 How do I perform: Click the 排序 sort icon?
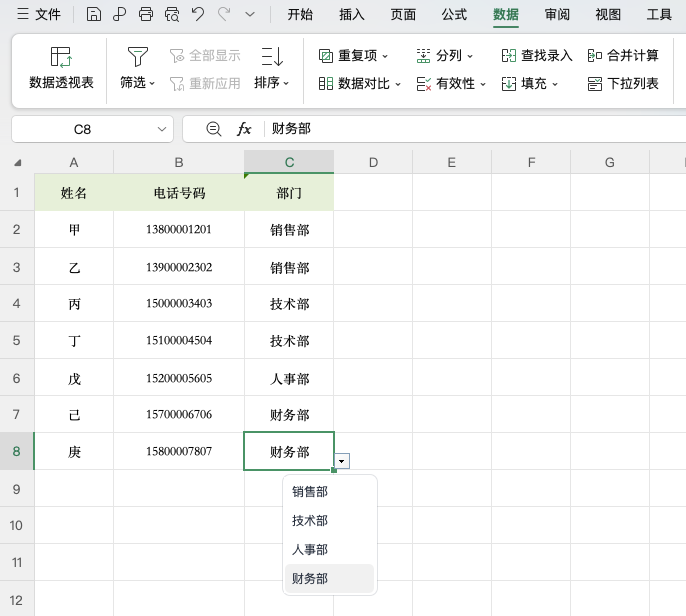click(x=272, y=57)
